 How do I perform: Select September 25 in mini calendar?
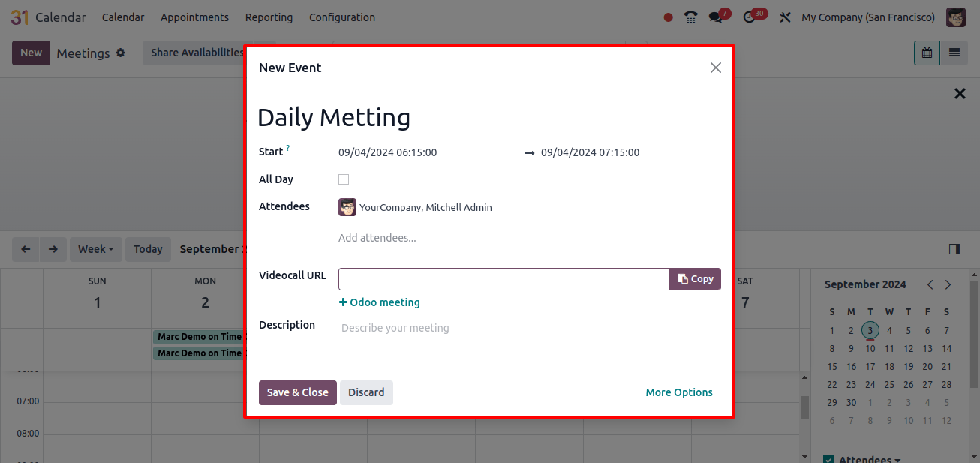[x=889, y=385]
